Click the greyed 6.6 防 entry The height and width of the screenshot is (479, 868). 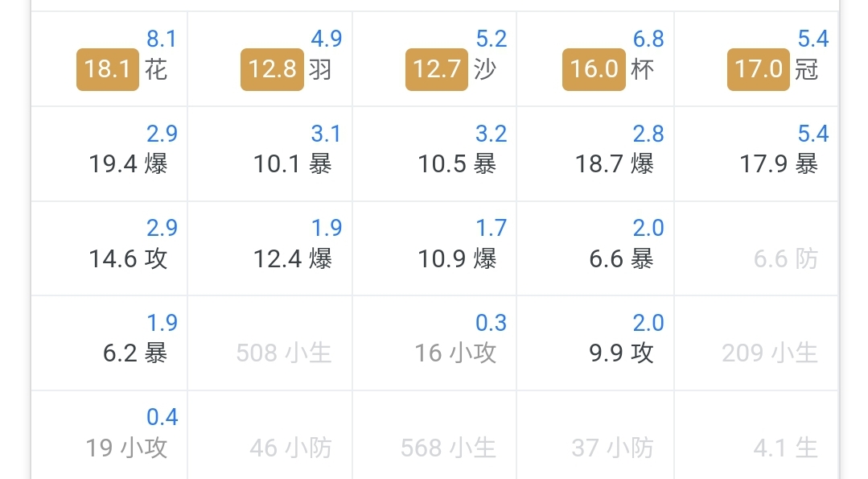[785, 258]
